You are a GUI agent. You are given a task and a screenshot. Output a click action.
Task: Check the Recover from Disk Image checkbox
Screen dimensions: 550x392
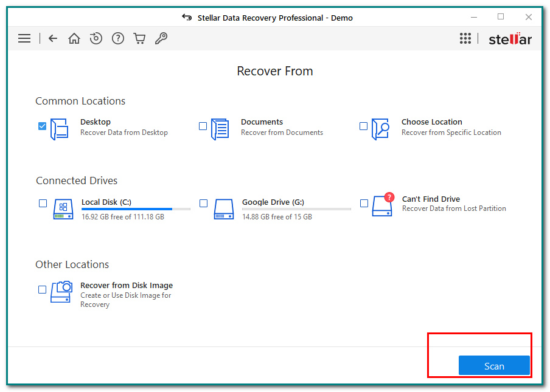[42, 289]
